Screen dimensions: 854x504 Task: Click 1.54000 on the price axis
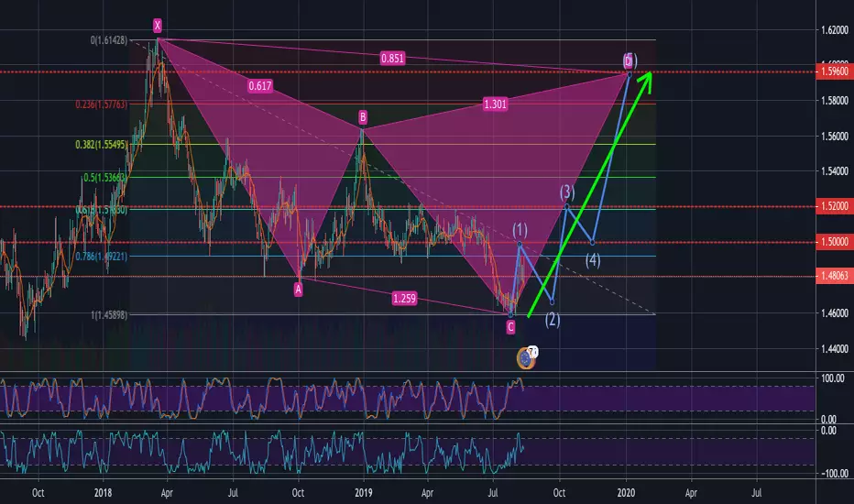(835, 171)
